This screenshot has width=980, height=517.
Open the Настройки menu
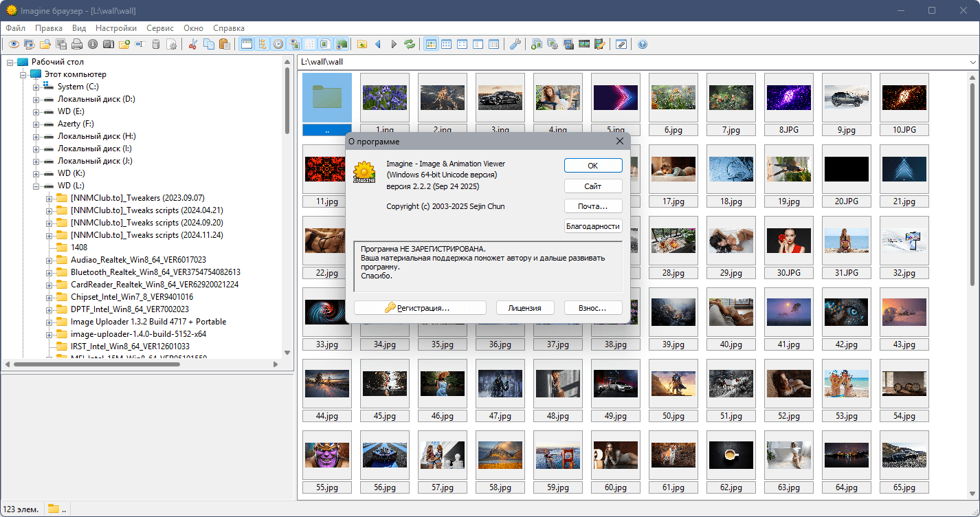click(x=115, y=28)
